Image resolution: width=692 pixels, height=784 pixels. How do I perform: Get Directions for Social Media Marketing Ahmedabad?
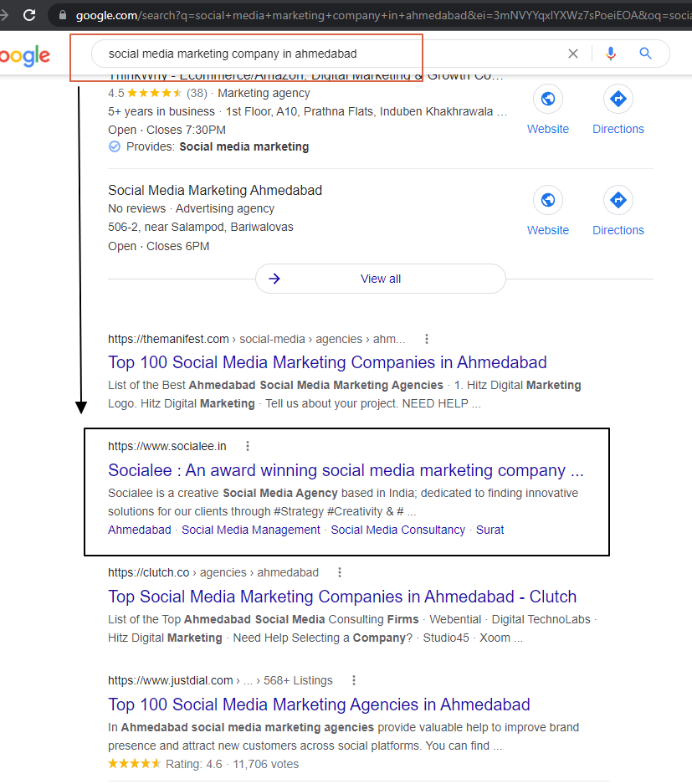point(618,201)
